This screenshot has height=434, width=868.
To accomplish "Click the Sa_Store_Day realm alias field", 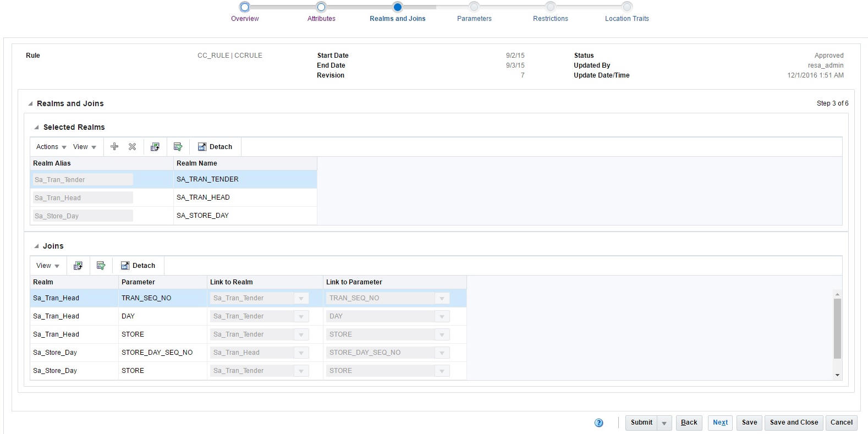I will [x=83, y=216].
